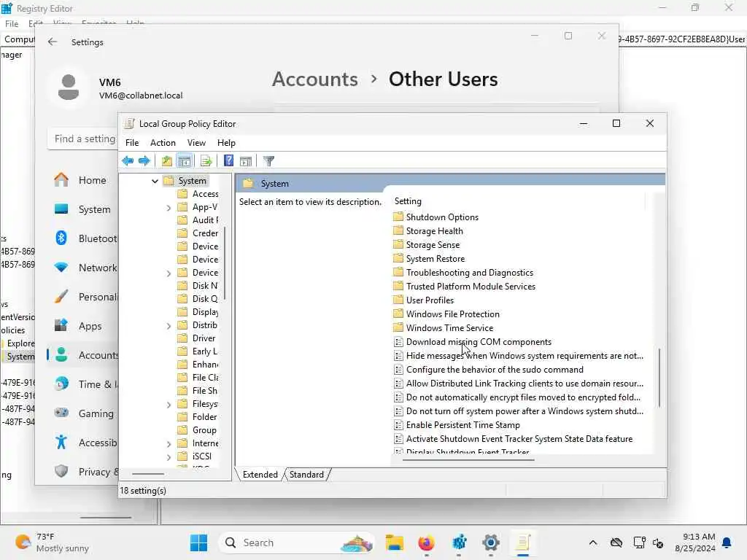Select Trusted Platform Module Services folder
Viewport: 747px width, 560px height.
coord(465,286)
